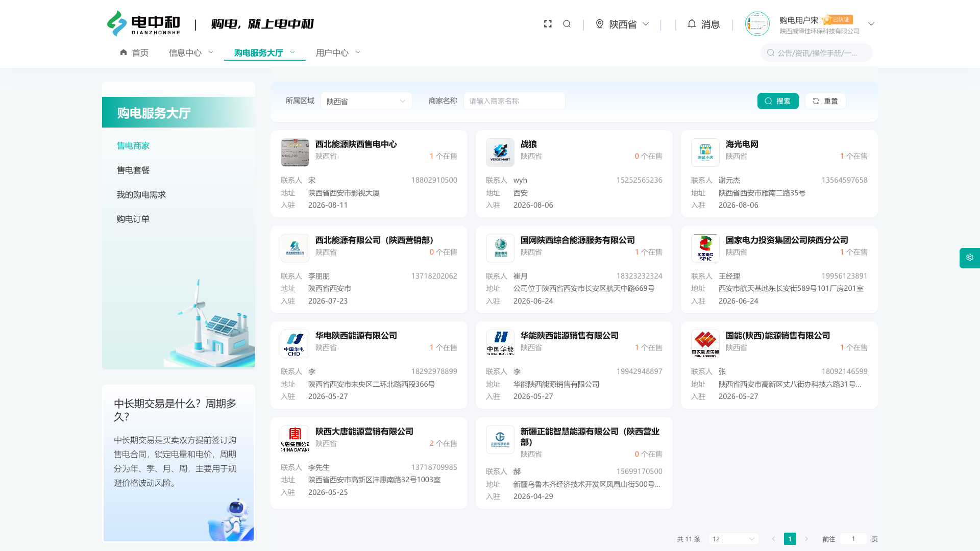Click the previous page arrow

pos(774,539)
